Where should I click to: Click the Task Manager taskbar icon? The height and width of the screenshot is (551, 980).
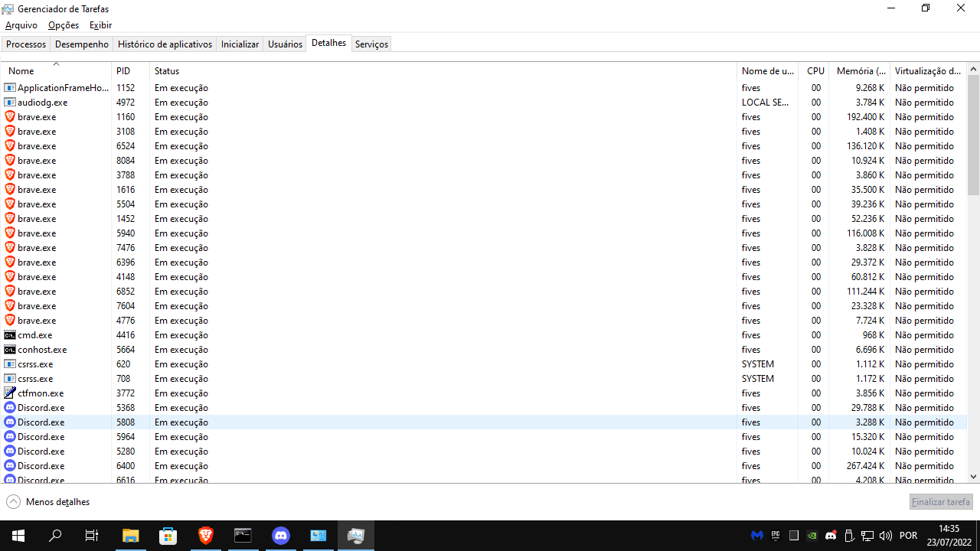pyautogui.click(x=356, y=536)
